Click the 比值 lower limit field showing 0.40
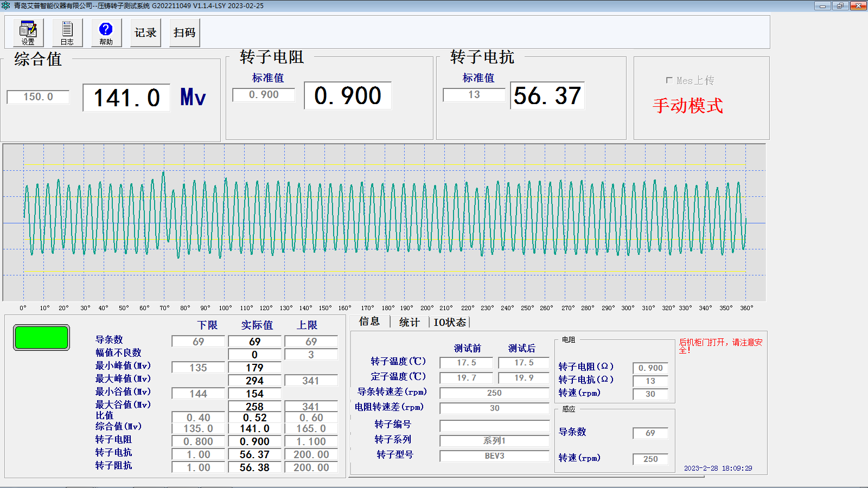The image size is (868, 488). (x=198, y=416)
